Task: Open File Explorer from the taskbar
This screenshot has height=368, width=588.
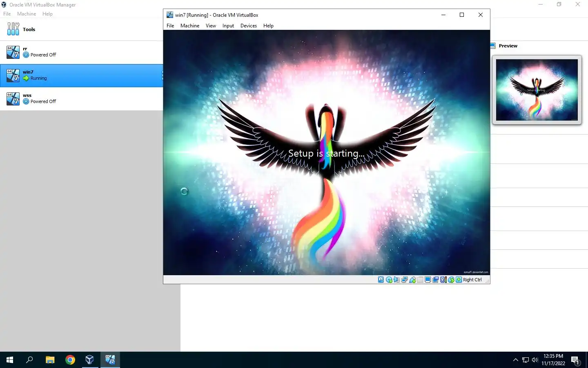Action: pyautogui.click(x=50, y=360)
